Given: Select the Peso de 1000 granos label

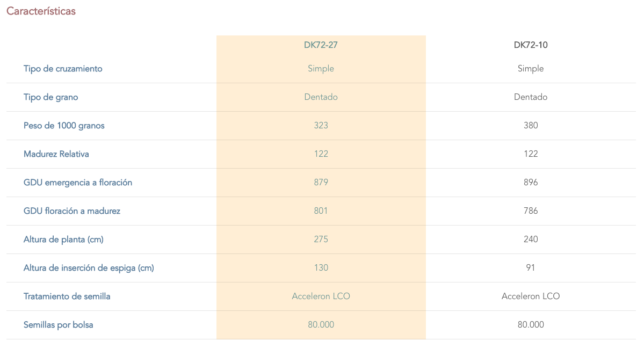Looking at the screenshot, I should click(64, 126).
